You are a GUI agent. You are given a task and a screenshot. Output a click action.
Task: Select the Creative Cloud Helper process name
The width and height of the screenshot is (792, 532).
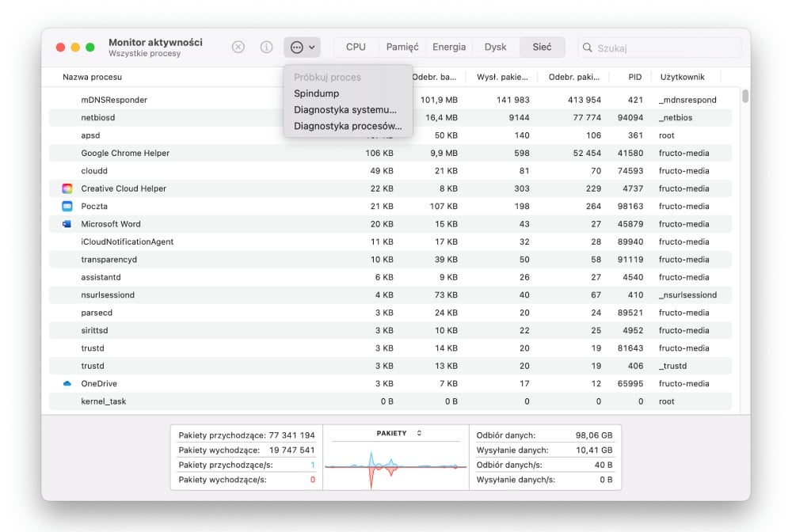click(124, 188)
